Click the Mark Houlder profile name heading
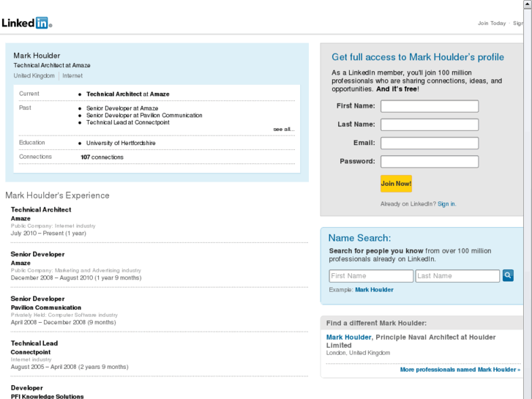The image size is (532, 399). pos(37,56)
